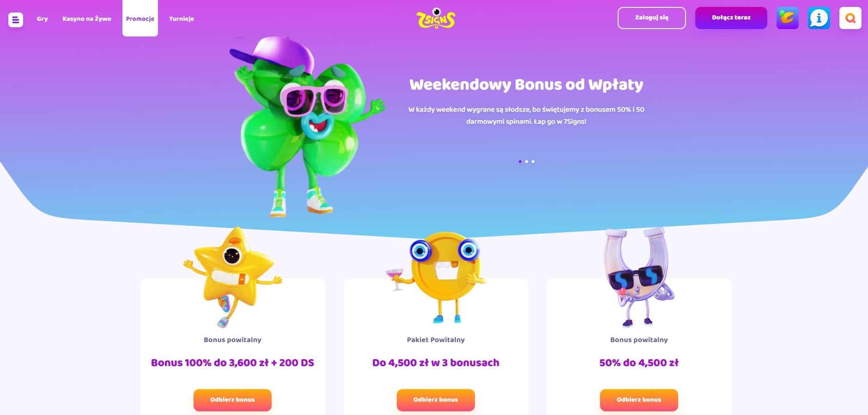Open the Turnieje page

[182, 19]
